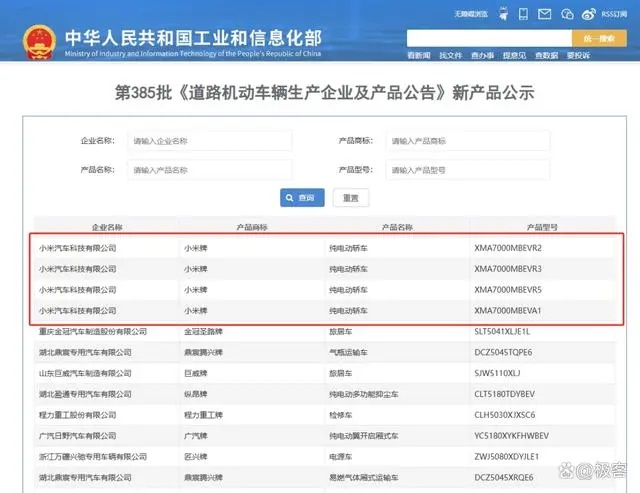The image size is (640, 493).
Task: Open the 要投诉 menu item
Action: pos(578,55)
